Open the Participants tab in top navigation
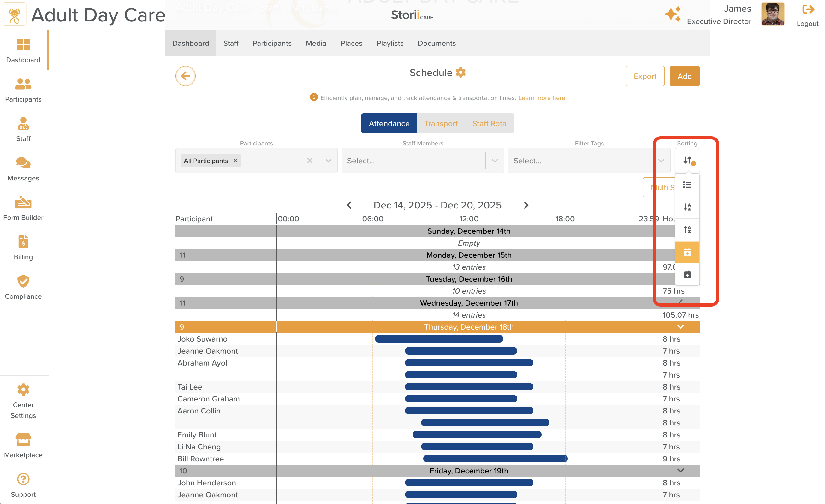The image size is (825, 504). pyautogui.click(x=272, y=43)
